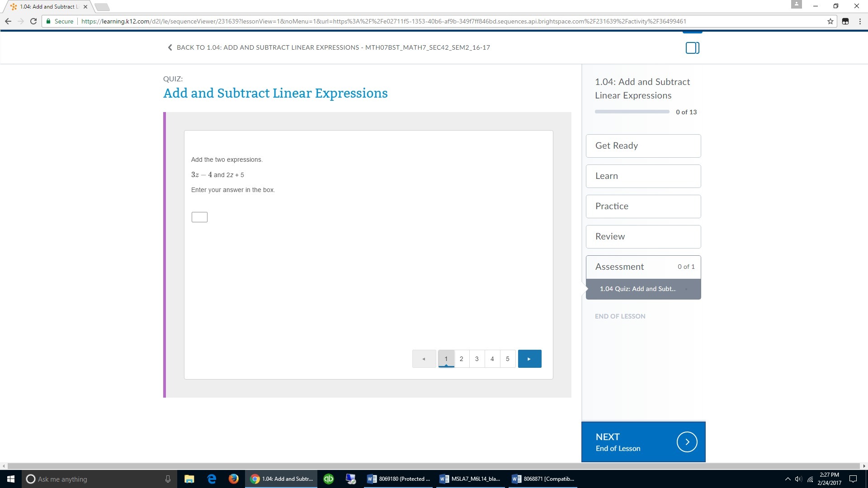868x488 pixels.
Task: Toggle the side panel icon
Action: pos(692,48)
